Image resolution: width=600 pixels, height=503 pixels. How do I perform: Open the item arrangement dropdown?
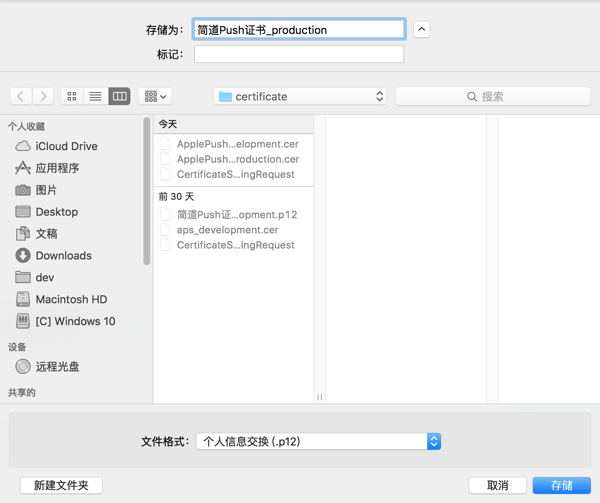point(155,96)
